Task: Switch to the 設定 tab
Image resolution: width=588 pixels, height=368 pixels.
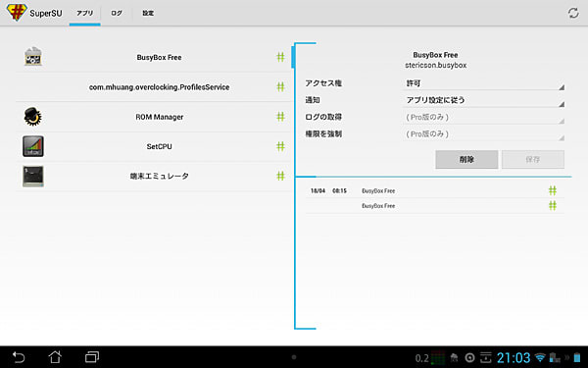Action: tap(148, 13)
